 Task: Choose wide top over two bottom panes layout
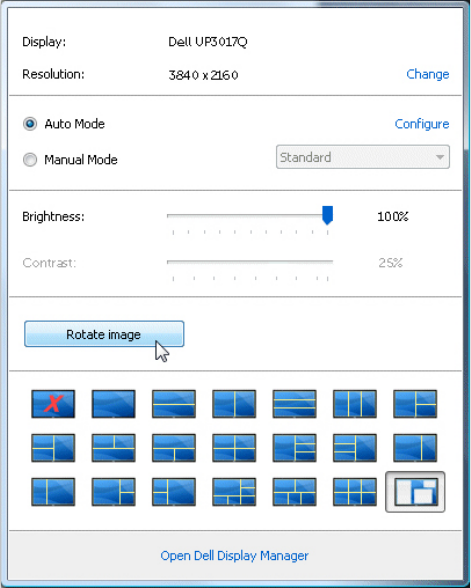(174, 448)
